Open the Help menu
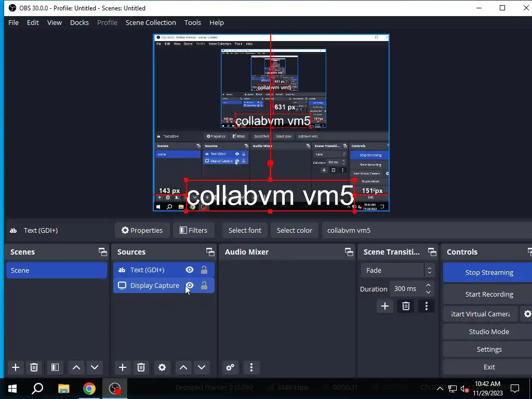 217,22
